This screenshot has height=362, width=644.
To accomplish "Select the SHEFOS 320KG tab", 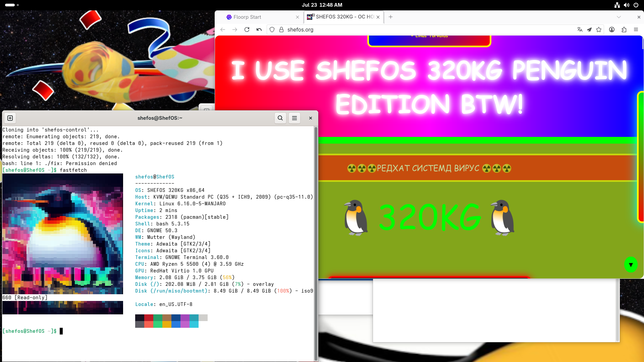I will (344, 17).
